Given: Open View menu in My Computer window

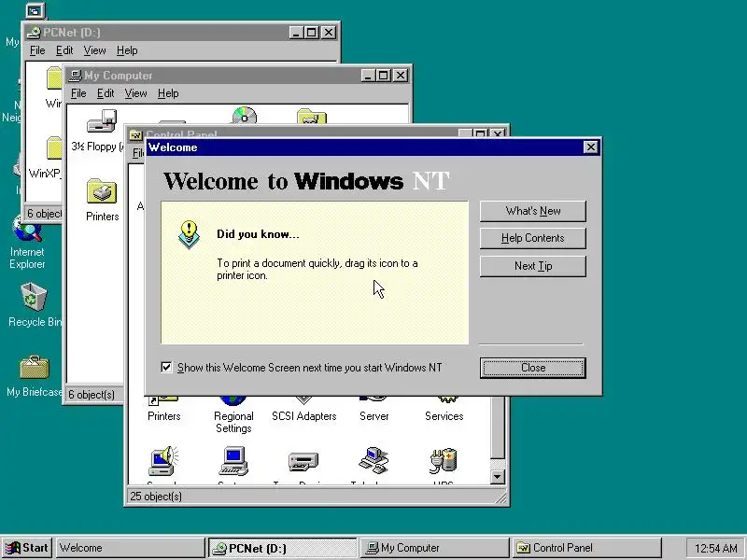Looking at the screenshot, I should (135, 93).
